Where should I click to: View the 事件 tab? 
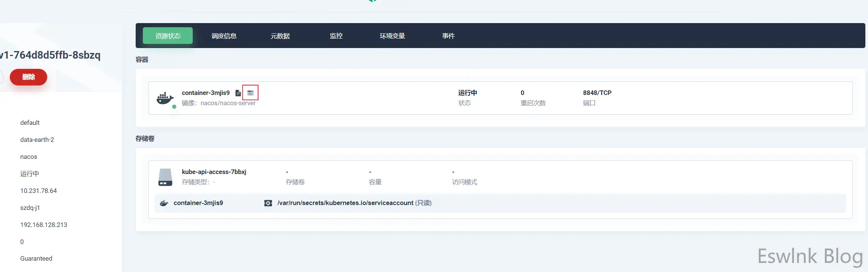pyautogui.click(x=448, y=36)
